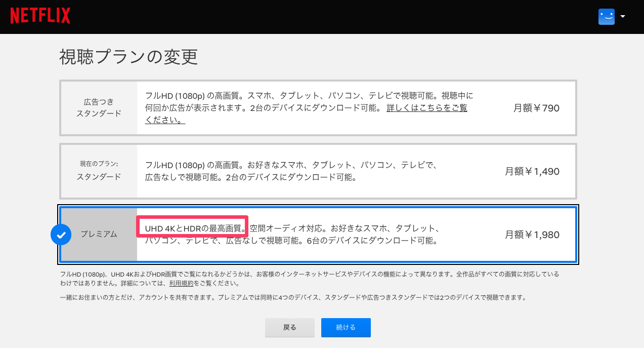This screenshot has height=348, width=644.
Task: Select the 広告つきスタンダード plan label
Action: coord(99,107)
